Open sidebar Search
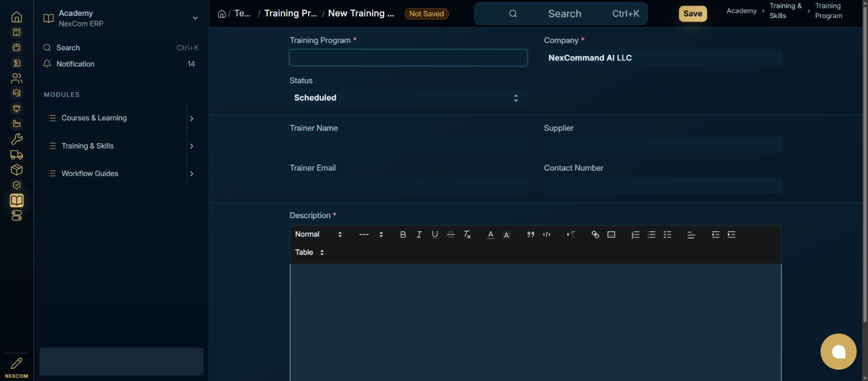Image resolution: width=868 pixels, height=381 pixels. tap(121, 48)
